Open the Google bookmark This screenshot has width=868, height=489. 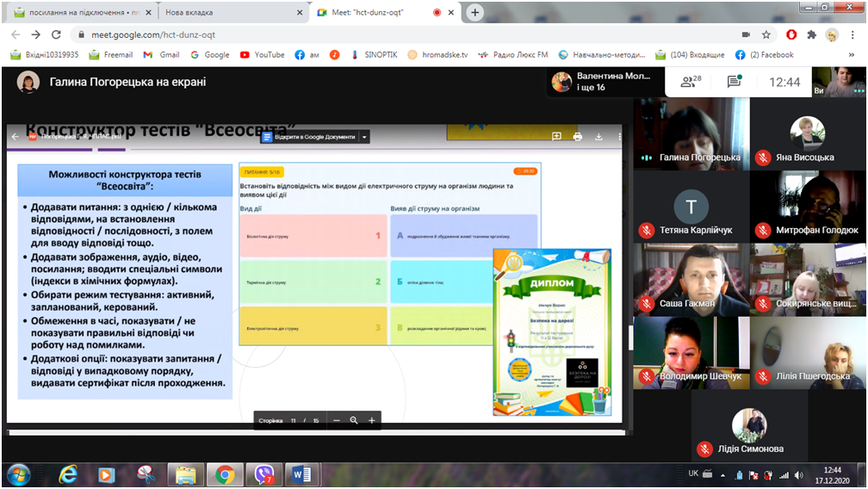(x=210, y=55)
